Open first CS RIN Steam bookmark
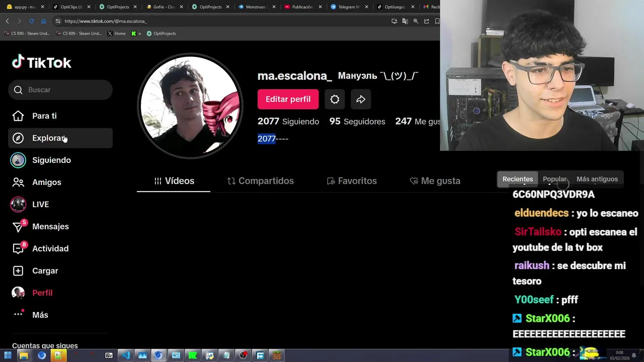Screen dimensions: 644x362 [x=27, y=34]
